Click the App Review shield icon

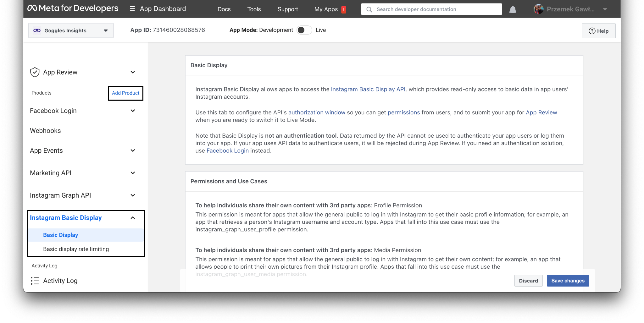pyautogui.click(x=35, y=72)
